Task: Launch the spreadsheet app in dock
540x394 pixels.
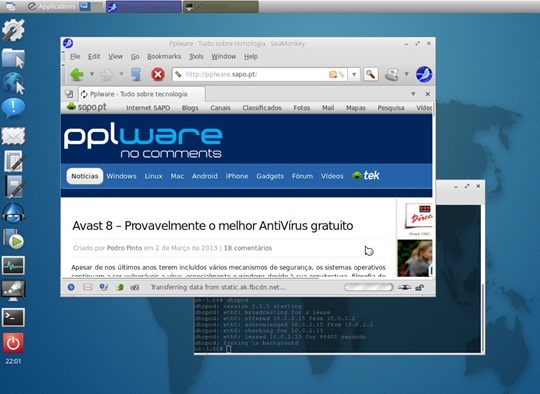Action: 13,161
